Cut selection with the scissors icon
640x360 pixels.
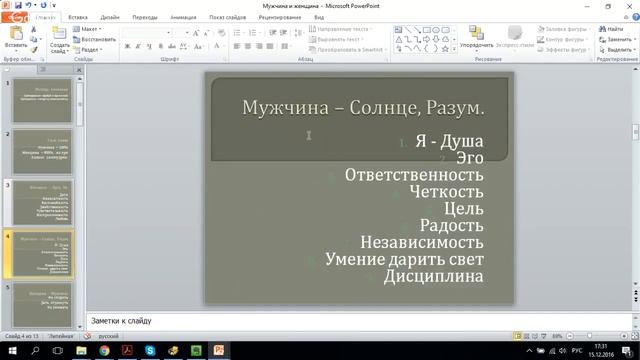point(33,29)
